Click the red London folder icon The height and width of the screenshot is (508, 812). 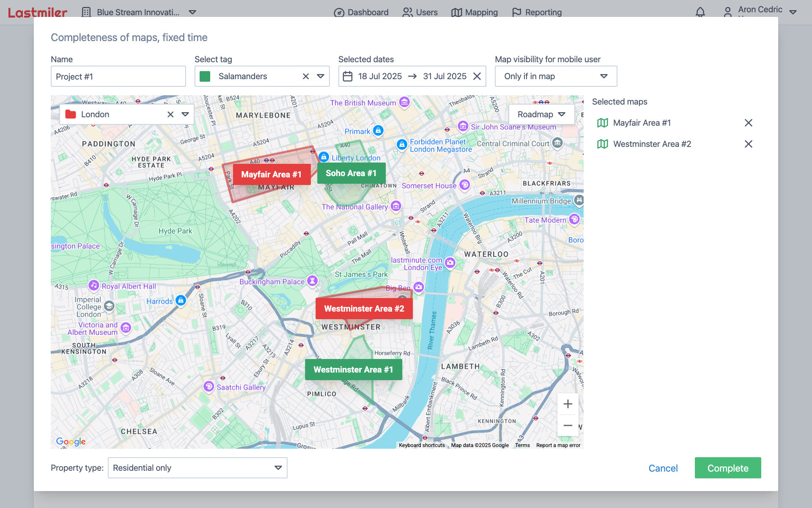[x=71, y=114]
